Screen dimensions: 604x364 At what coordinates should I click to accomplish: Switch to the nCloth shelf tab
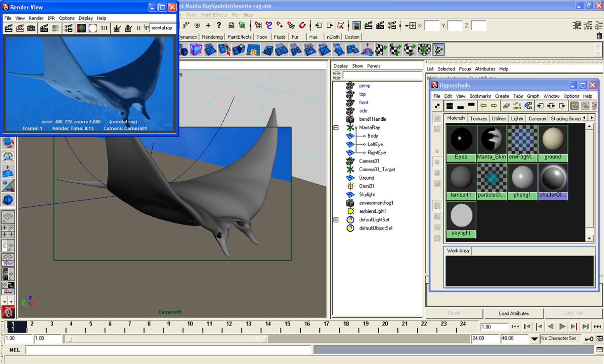333,37
